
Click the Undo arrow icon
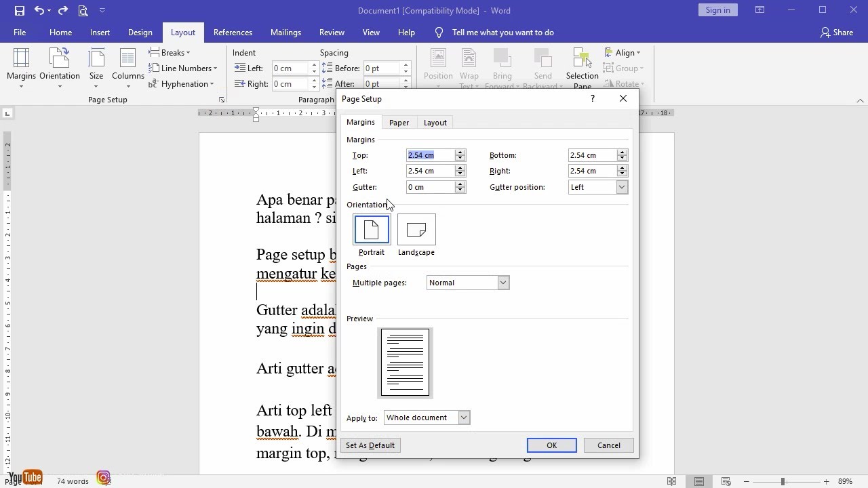tap(39, 10)
